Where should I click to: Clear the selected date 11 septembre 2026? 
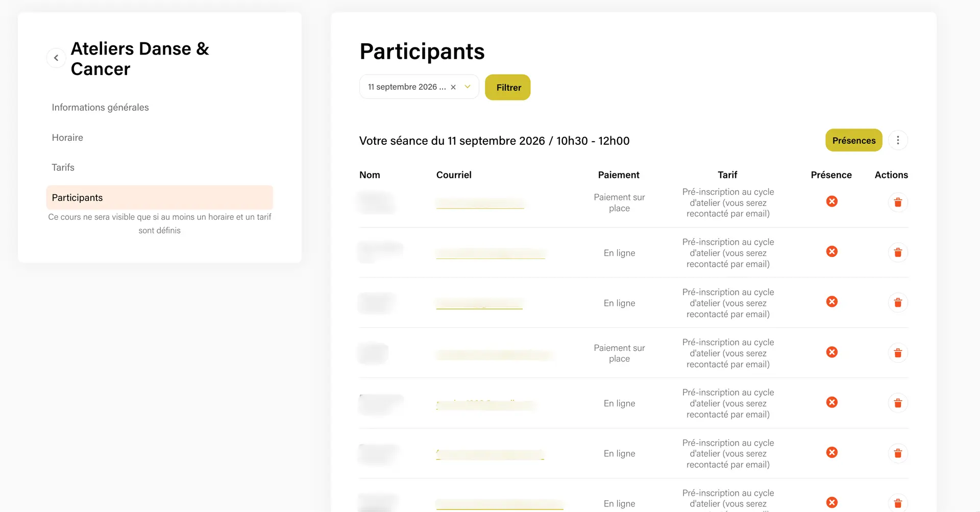click(x=453, y=87)
